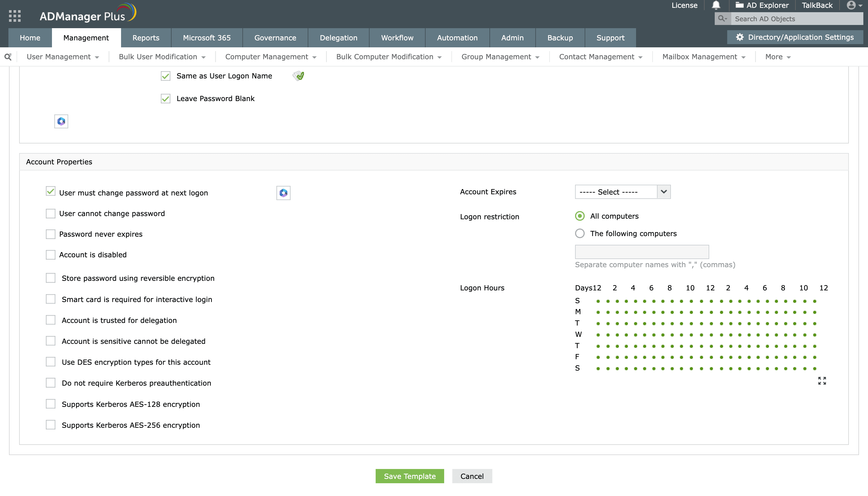Uncheck Leave Password Blank

(165, 99)
